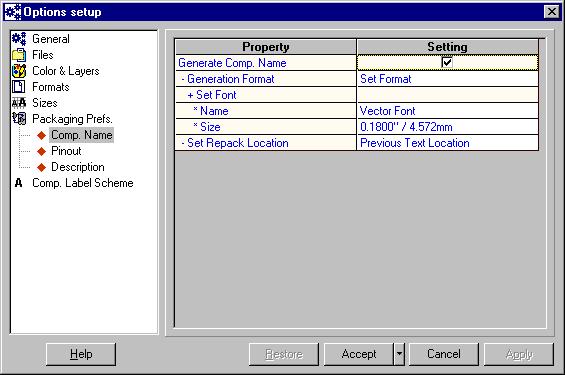Viewport: 565px width, 375px height.
Task: Click the diamond icon beside Description
Action: click(41, 167)
